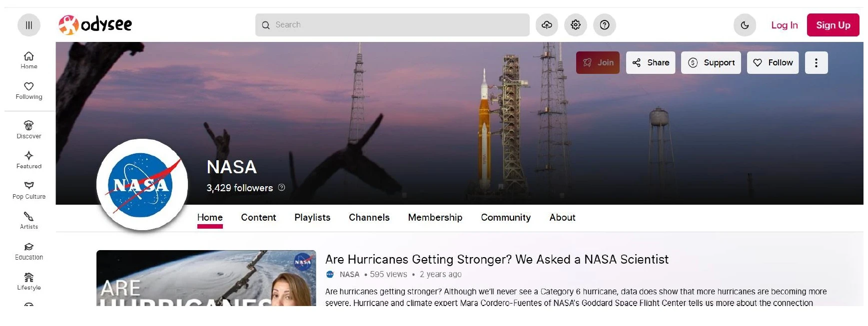868x326 pixels.
Task: Open Pop Culture category in sidebar
Action: 29,190
